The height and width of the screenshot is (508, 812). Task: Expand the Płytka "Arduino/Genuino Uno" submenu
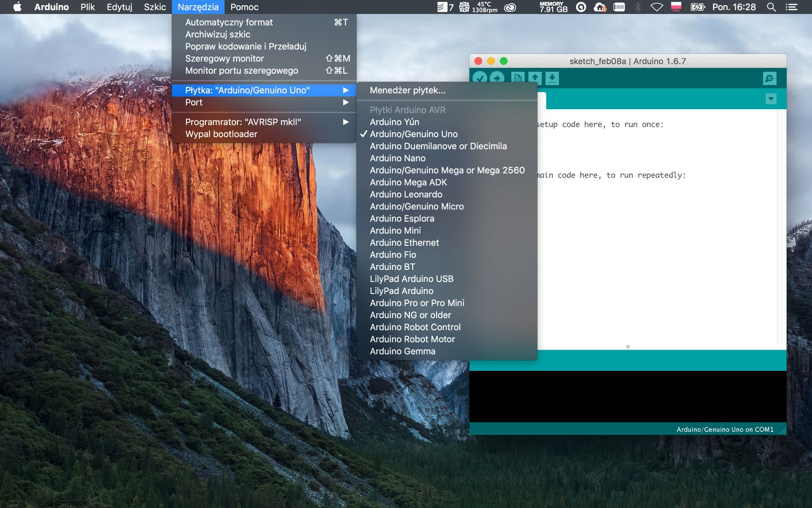point(264,90)
